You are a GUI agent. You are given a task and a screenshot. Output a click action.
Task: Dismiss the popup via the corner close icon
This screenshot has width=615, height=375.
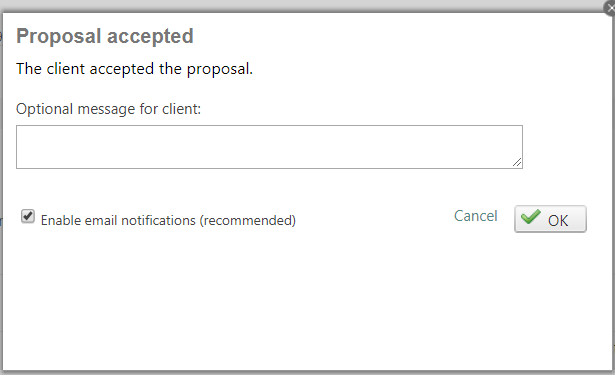[610, 7]
